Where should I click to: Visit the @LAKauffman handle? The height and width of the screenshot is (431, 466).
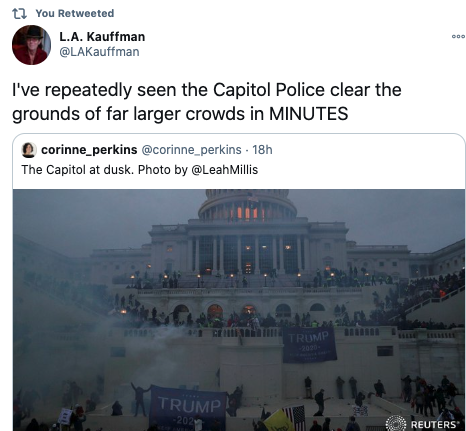click(x=99, y=52)
